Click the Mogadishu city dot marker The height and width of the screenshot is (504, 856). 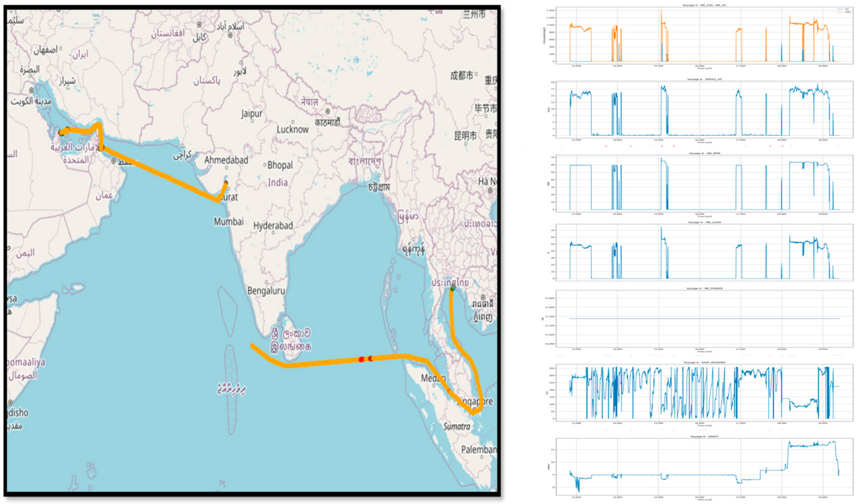click(10, 403)
